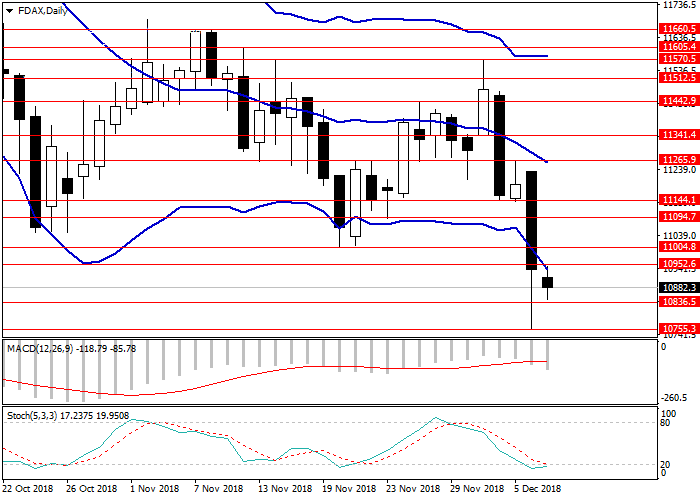
Task: Click the 13 Nov 2018 date label
Action: (285, 488)
